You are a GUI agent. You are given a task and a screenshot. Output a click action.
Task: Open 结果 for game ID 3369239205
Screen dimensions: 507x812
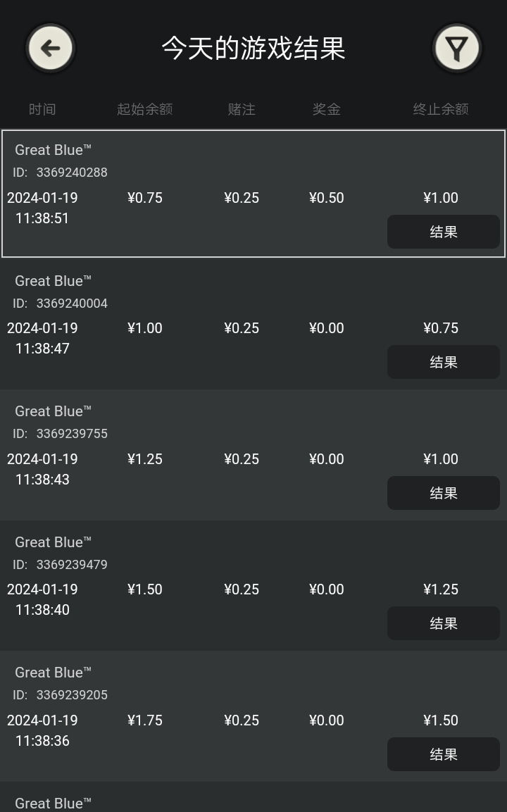(x=444, y=754)
